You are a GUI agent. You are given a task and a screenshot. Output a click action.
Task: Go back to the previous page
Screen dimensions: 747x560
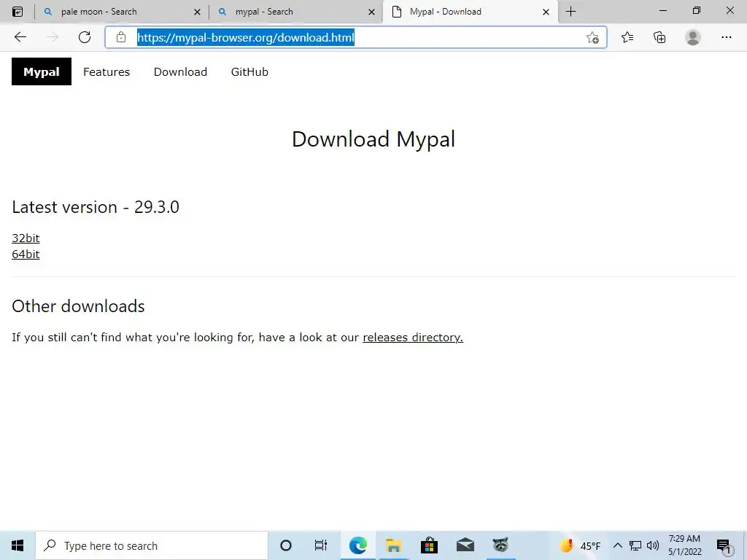tap(20, 37)
